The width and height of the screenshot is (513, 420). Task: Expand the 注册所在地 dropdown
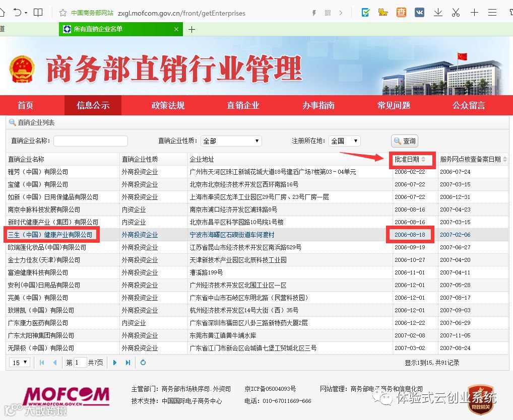[x=344, y=141]
